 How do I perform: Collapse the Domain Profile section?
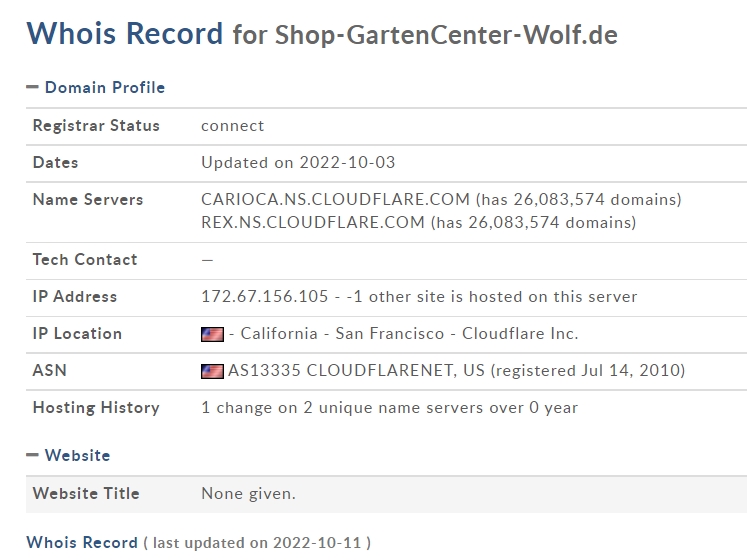click(32, 87)
